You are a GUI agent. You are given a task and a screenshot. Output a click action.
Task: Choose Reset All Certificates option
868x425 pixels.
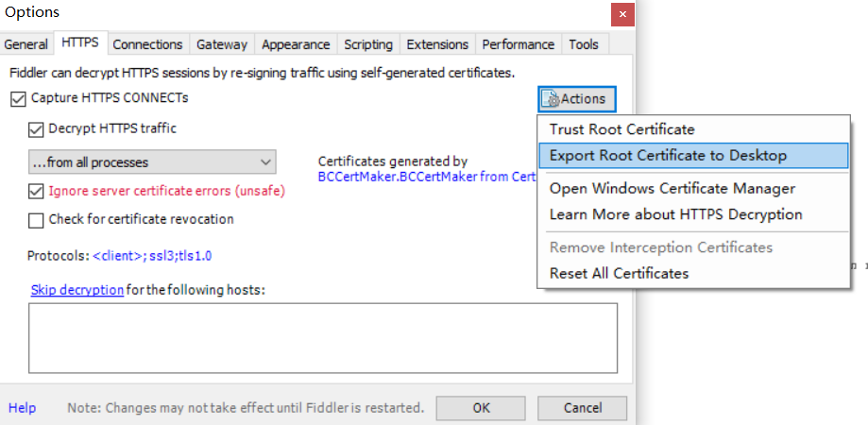coord(619,274)
